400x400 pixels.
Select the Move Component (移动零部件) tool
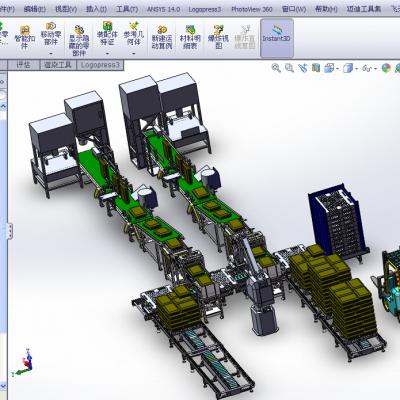51,34
